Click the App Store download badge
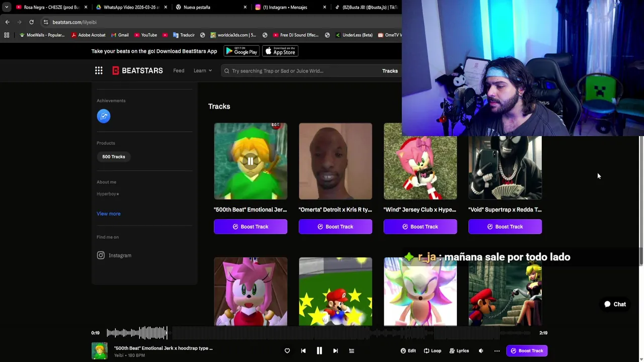The height and width of the screenshot is (362, 644). [x=280, y=51]
